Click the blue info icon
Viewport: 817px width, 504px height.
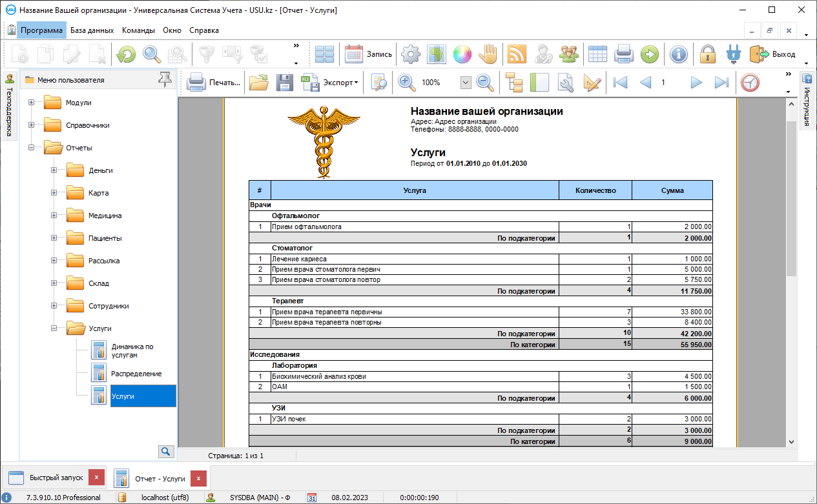[678, 54]
